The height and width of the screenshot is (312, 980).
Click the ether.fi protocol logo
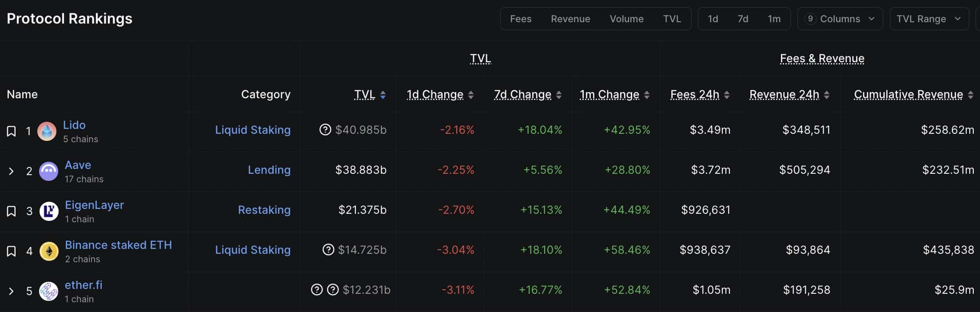(49, 291)
